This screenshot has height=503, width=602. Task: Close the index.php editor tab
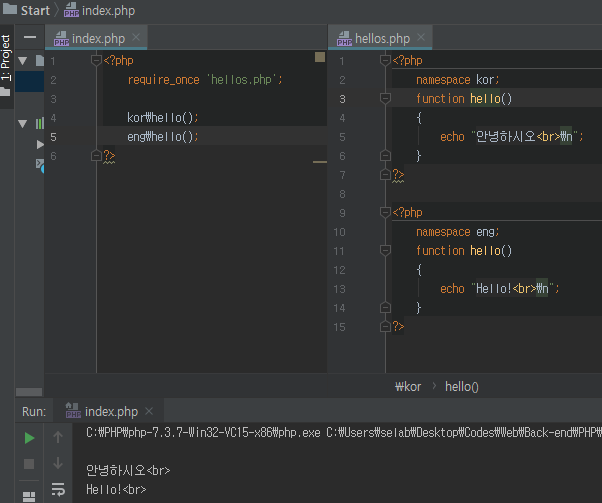pyautogui.click(x=136, y=38)
